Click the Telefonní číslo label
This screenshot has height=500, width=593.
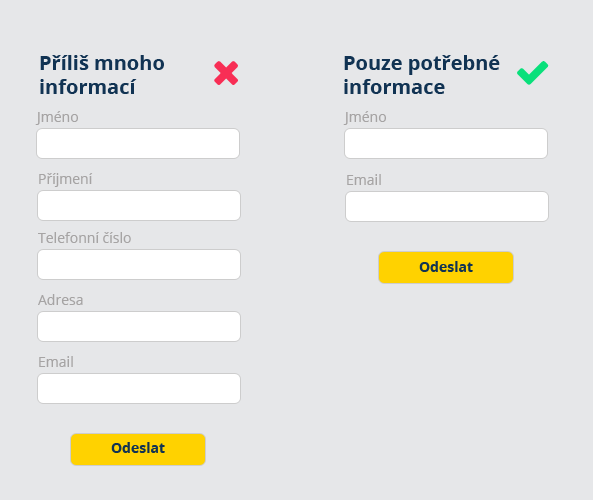tap(84, 238)
